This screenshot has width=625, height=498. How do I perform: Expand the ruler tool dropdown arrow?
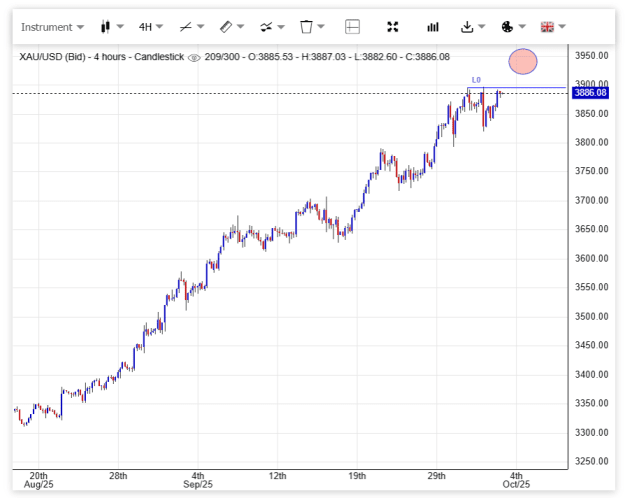[x=240, y=27]
